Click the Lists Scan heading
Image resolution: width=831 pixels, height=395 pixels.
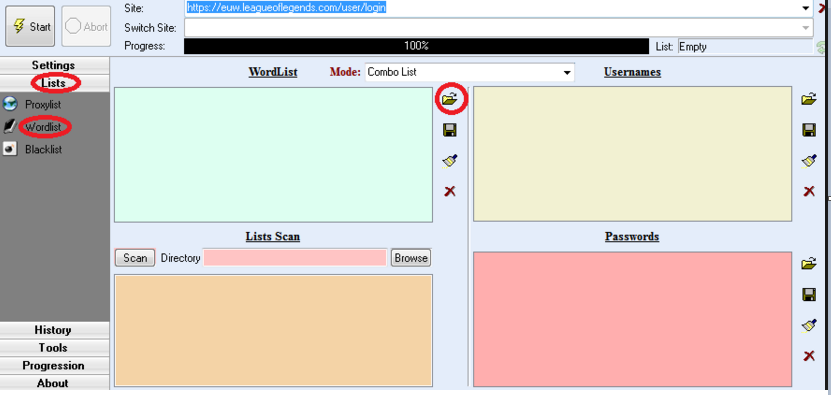[273, 236]
